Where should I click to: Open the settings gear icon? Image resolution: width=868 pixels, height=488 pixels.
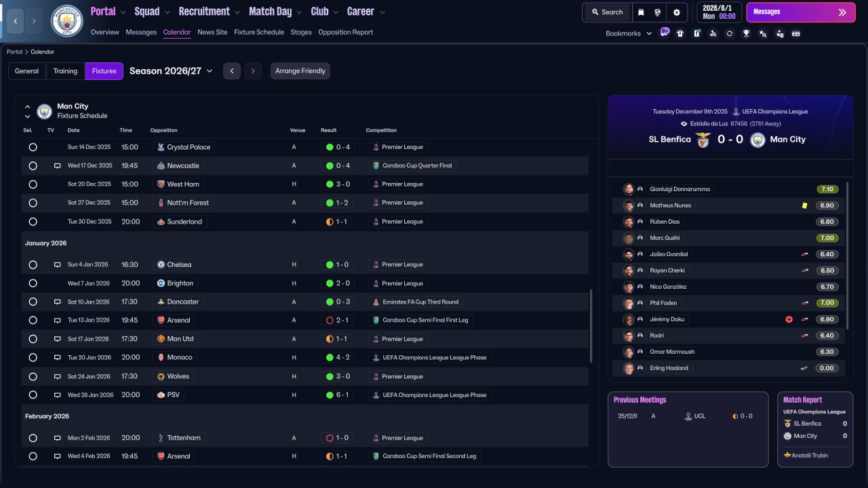(677, 12)
